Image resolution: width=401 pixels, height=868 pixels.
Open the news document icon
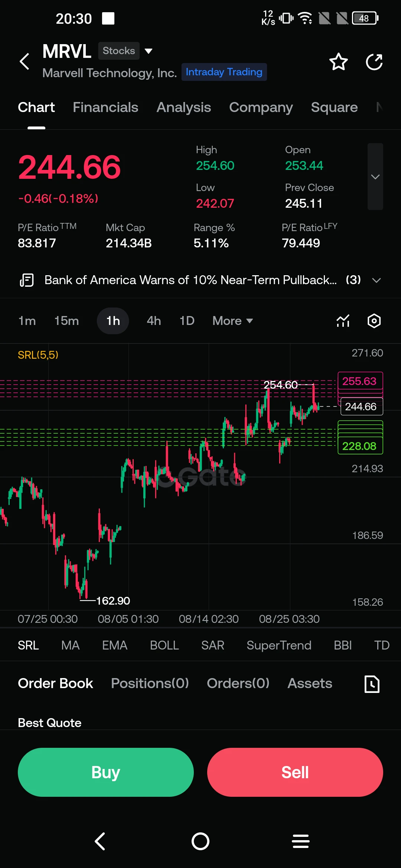tap(27, 280)
